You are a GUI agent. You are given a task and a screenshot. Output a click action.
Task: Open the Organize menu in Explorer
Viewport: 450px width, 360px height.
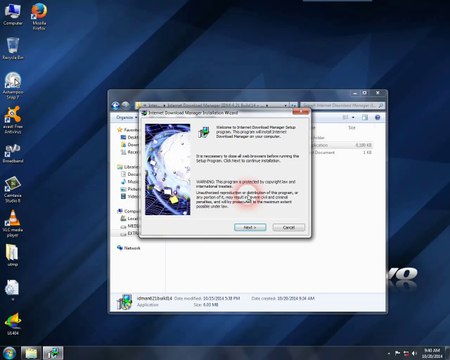[x=126, y=117]
